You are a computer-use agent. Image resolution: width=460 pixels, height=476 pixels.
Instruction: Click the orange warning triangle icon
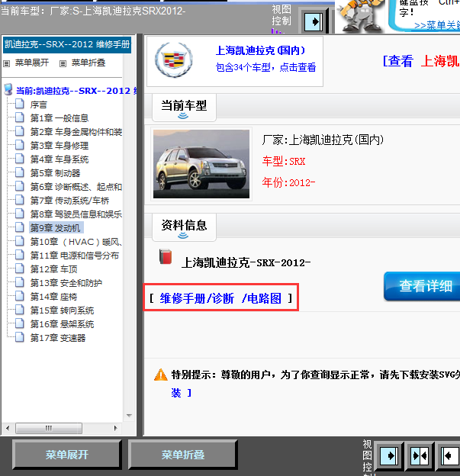tap(161, 375)
